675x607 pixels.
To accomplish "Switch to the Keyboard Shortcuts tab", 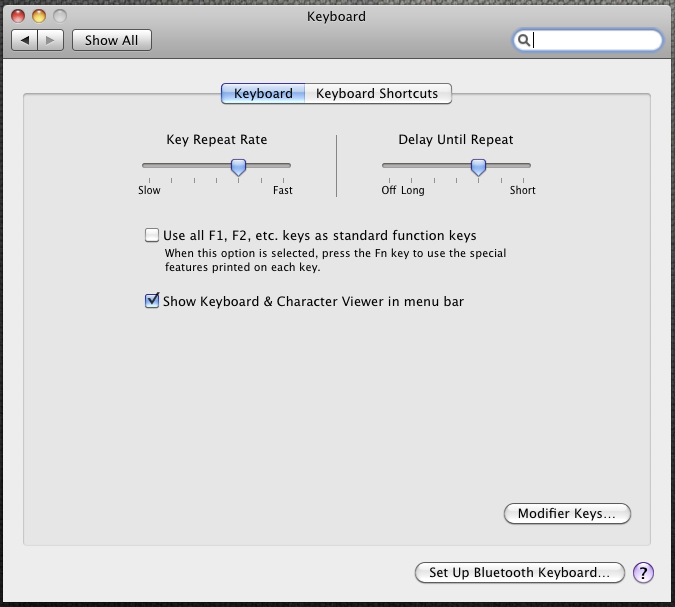I will 377,93.
